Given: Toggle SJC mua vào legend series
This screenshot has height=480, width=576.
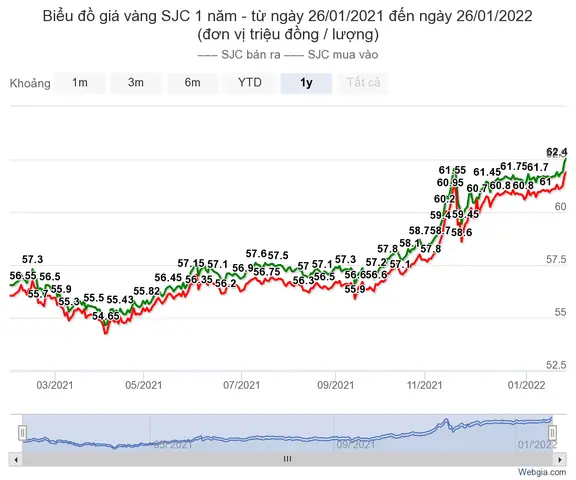Looking at the screenshot, I should click(x=331, y=55).
